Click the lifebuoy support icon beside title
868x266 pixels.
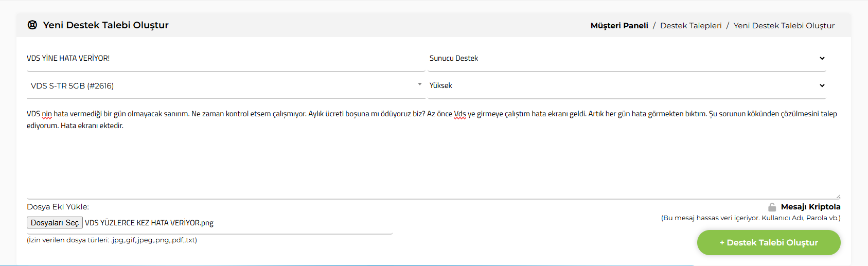pos(32,25)
